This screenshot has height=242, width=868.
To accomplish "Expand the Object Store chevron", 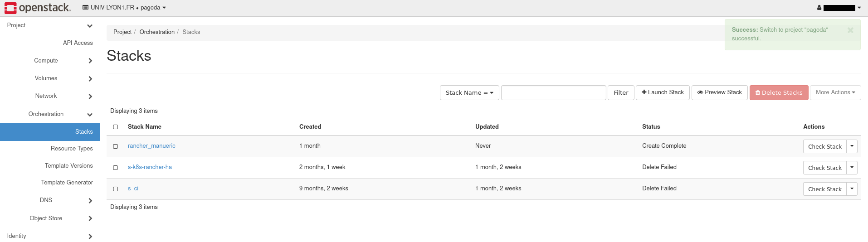I will coord(90,218).
